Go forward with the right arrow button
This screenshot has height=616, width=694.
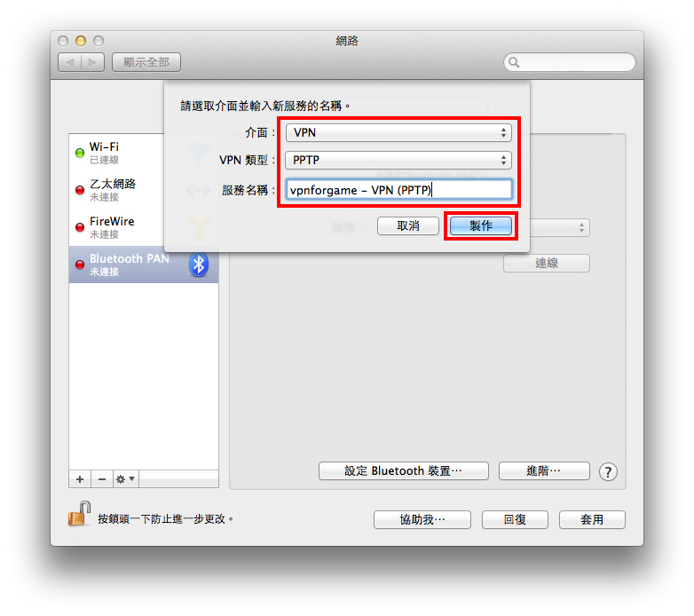pos(93,62)
